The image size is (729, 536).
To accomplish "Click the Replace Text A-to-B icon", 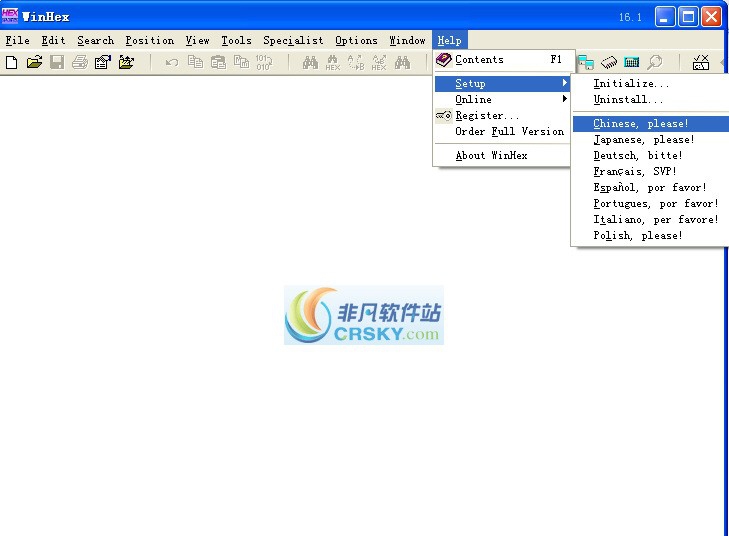I will pos(356,62).
